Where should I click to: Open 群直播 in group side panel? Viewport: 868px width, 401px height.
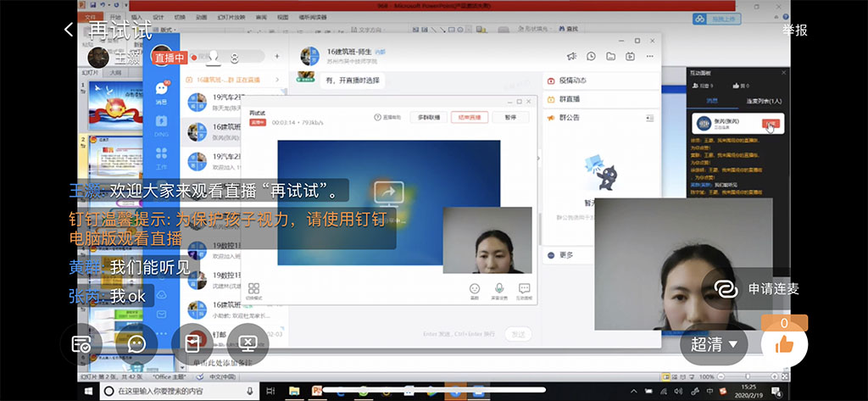coord(601,100)
